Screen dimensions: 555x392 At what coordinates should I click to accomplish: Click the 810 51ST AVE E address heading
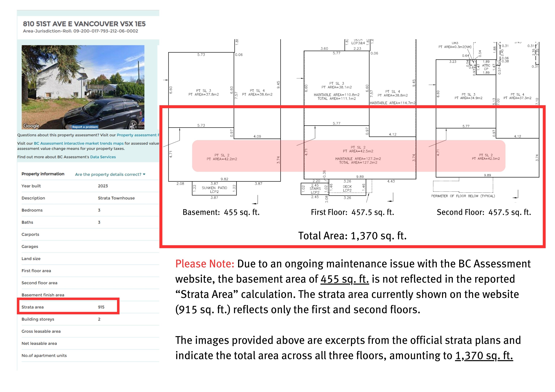click(x=84, y=24)
